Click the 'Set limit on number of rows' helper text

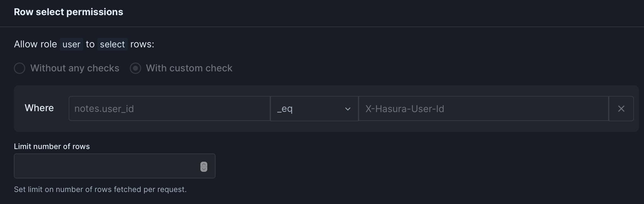pos(100,189)
